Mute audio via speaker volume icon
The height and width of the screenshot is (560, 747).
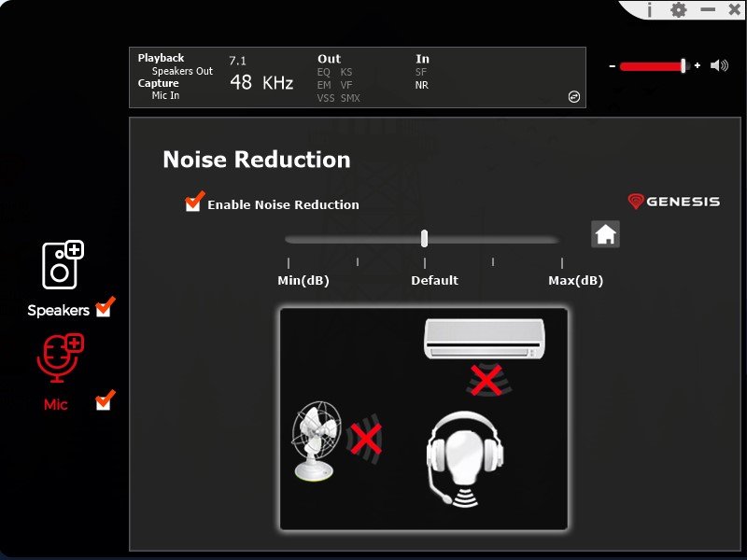(x=719, y=65)
